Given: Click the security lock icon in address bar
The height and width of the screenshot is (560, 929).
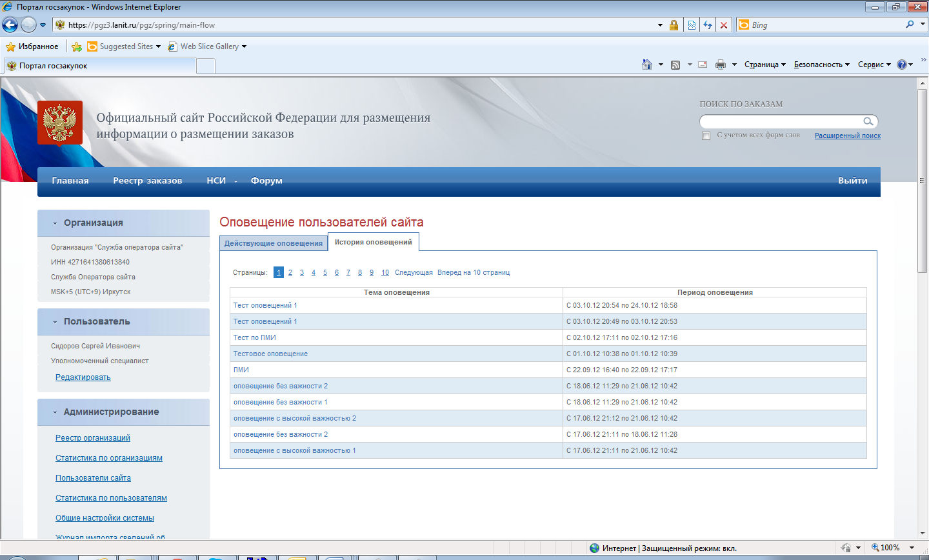Looking at the screenshot, I should pyautogui.click(x=674, y=25).
